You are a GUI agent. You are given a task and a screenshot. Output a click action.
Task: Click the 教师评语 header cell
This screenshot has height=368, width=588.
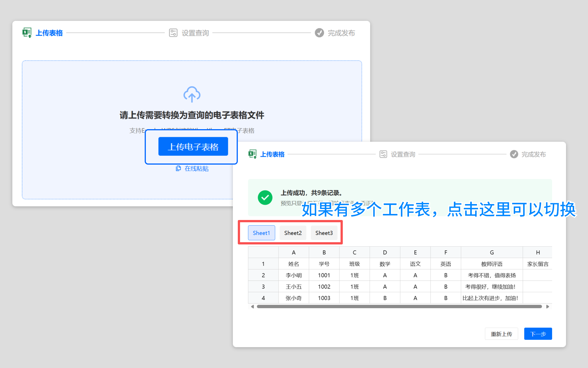click(x=492, y=264)
